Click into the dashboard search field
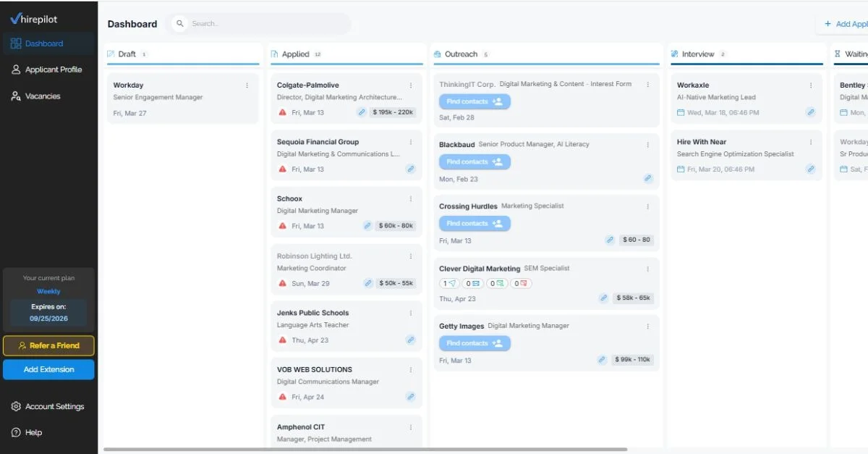Image resolution: width=868 pixels, height=454 pixels. [259, 24]
